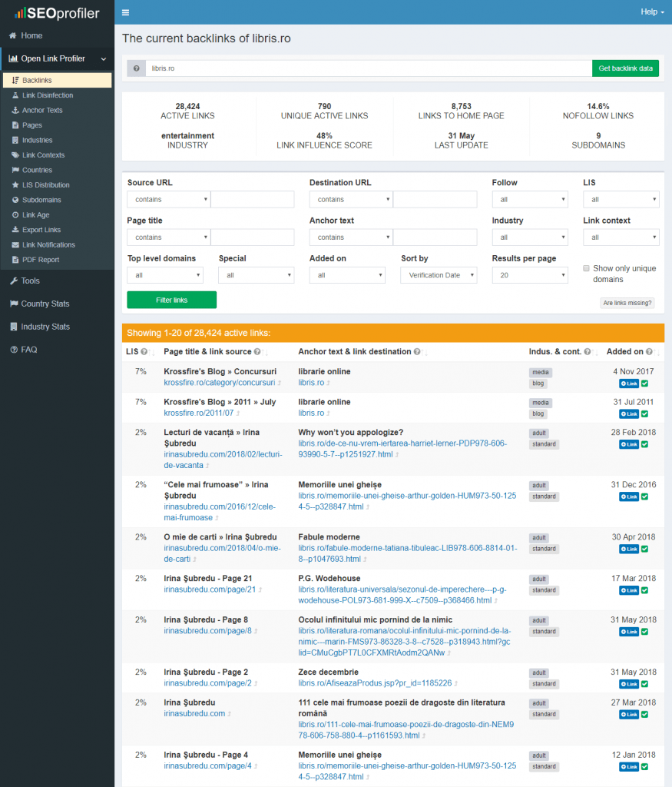Open Pages in sidebar
Viewport: 672px width, 787px height.
[31, 125]
